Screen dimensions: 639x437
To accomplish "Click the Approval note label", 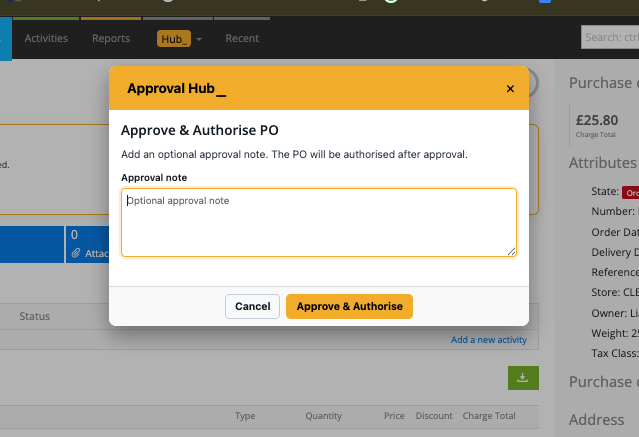I will click(x=154, y=178).
